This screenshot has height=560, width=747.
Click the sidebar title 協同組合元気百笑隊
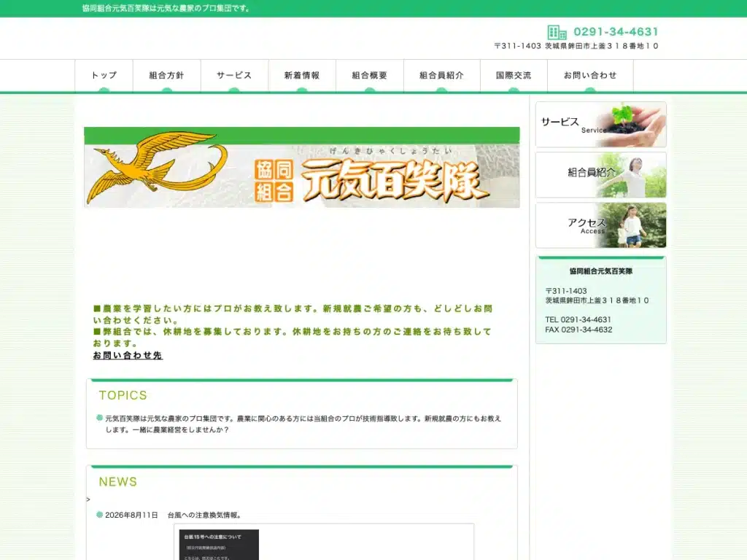(x=601, y=271)
